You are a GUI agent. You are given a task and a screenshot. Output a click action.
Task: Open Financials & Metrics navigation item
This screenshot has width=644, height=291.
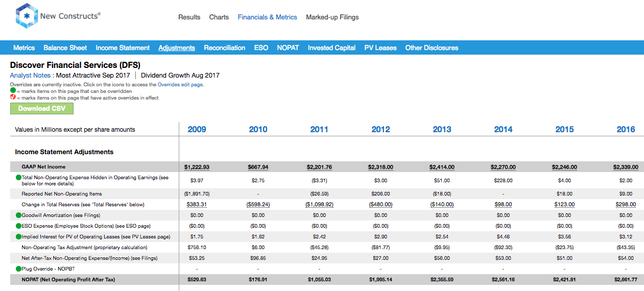pos(267,17)
